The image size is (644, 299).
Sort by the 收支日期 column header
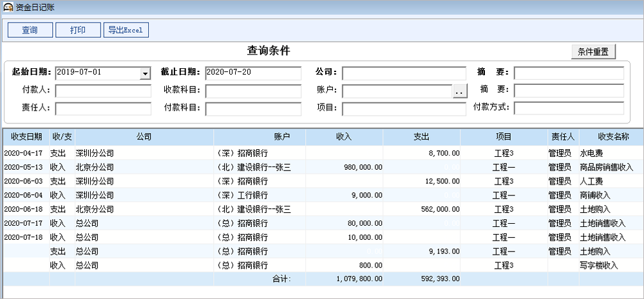26,137
